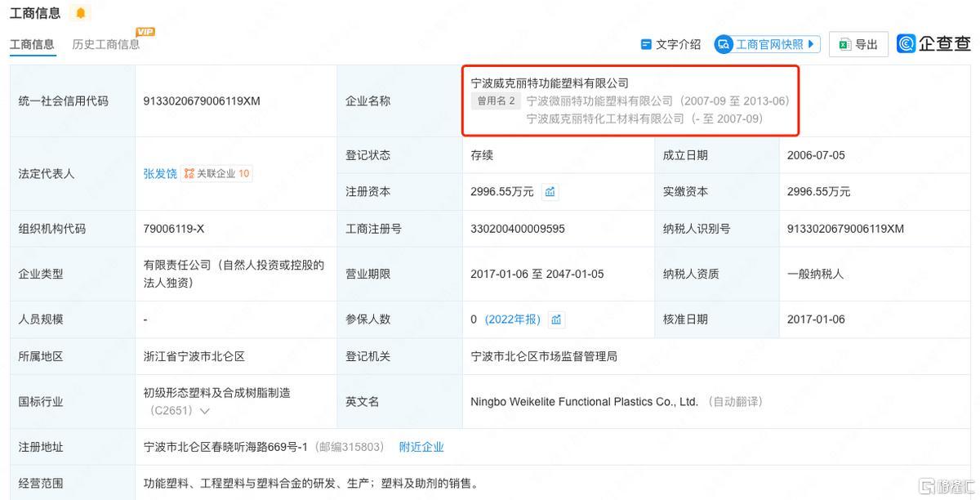
Task: Click former name 宁波威克丽特化工材料有限公司
Action: pos(605,119)
